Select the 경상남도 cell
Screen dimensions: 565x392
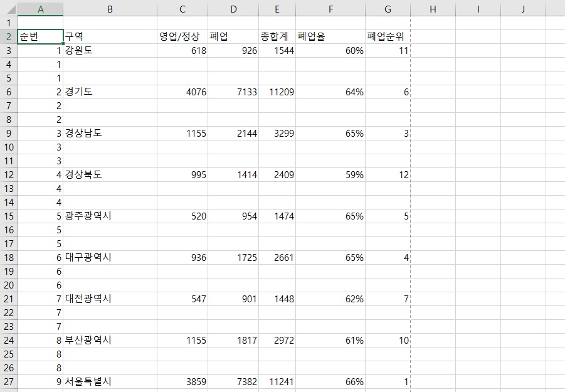click(x=110, y=134)
